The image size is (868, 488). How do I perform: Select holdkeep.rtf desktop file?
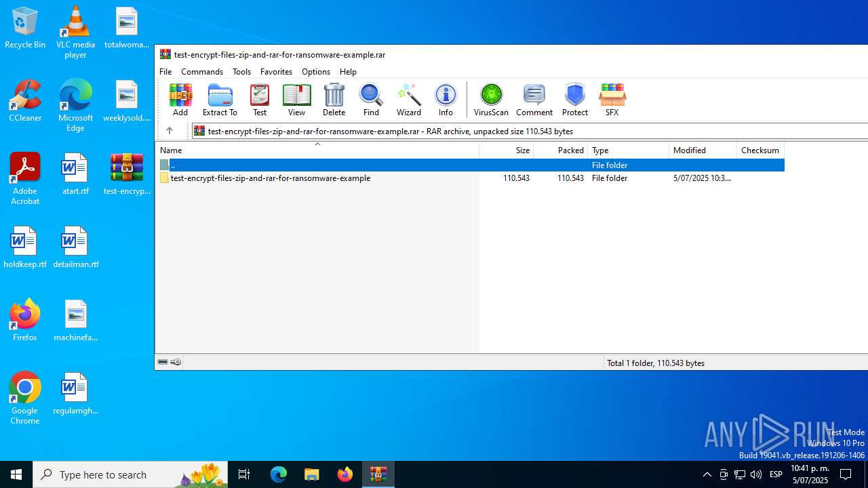tap(25, 247)
